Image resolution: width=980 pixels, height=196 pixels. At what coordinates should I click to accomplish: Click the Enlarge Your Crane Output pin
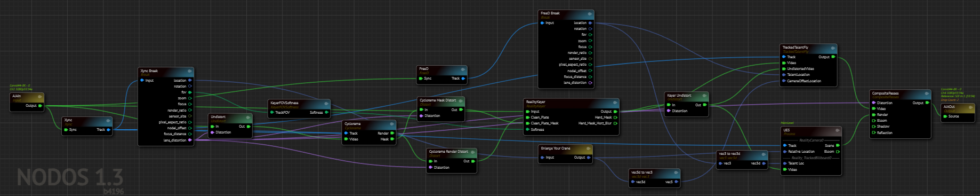click(588, 158)
